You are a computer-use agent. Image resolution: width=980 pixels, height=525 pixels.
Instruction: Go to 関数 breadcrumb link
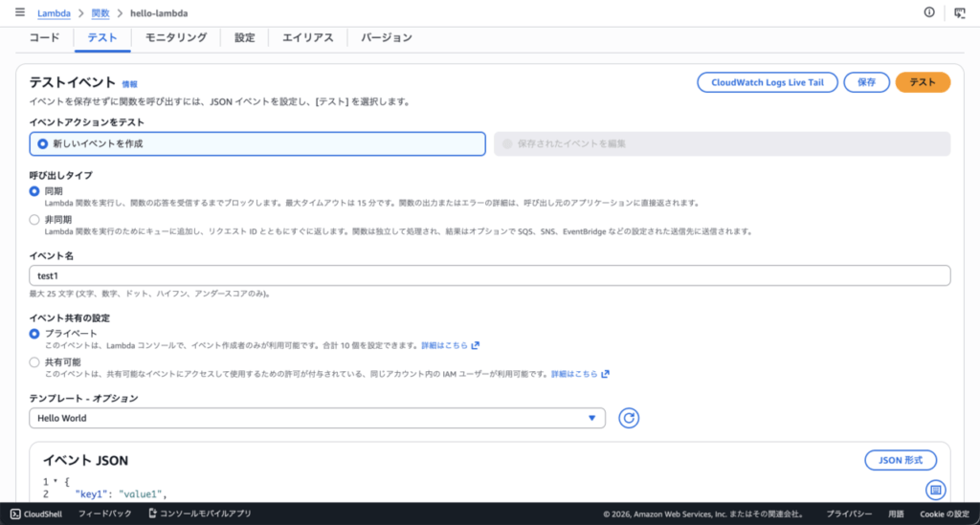pyautogui.click(x=100, y=13)
